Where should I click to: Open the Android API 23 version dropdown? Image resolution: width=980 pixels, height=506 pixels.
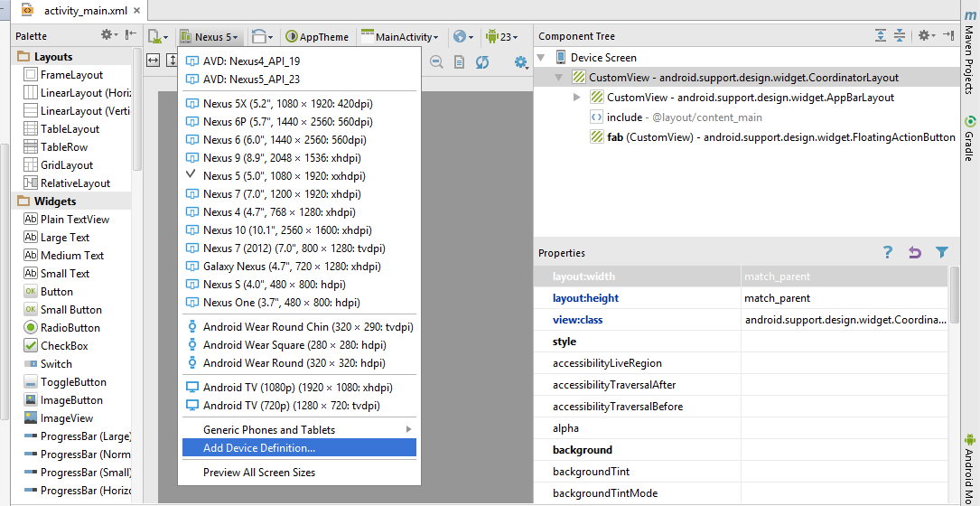point(501,37)
